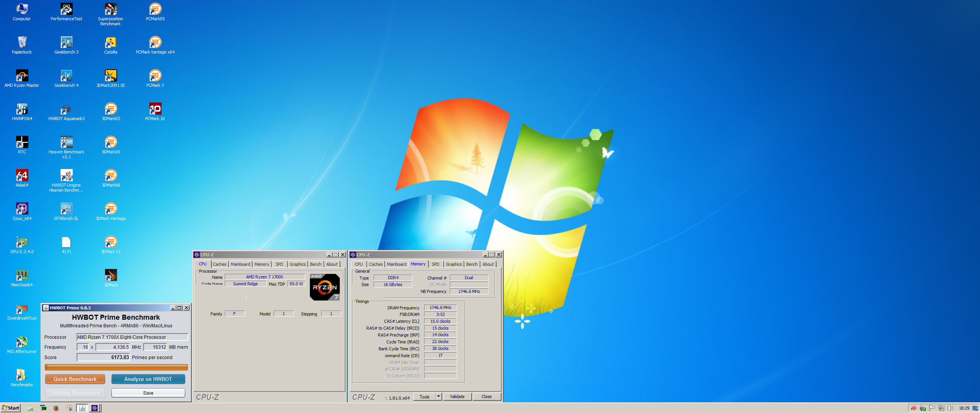Save the HWBOT Prime result
This screenshot has width=980, height=413.
(x=148, y=393)
